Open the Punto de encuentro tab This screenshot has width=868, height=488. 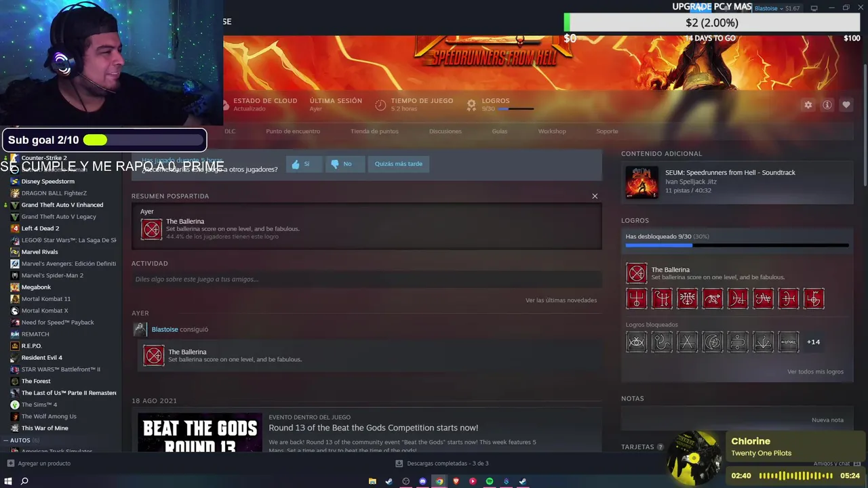[293, 131]
